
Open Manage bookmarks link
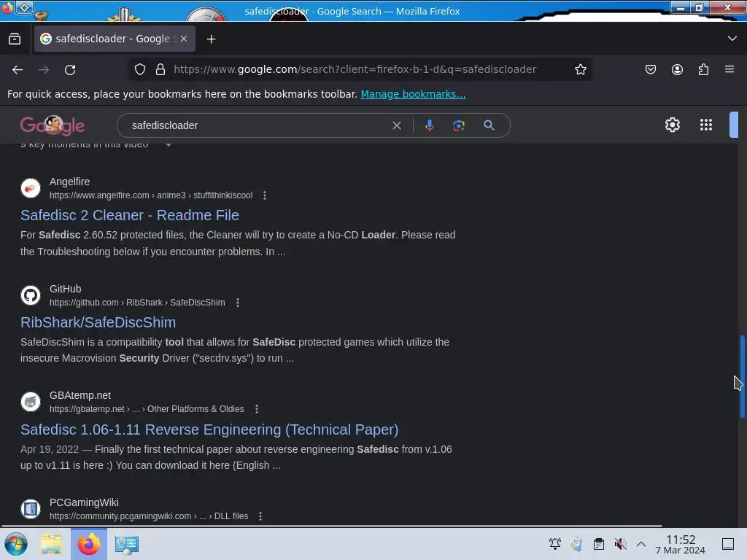click(x=413, y=94)
